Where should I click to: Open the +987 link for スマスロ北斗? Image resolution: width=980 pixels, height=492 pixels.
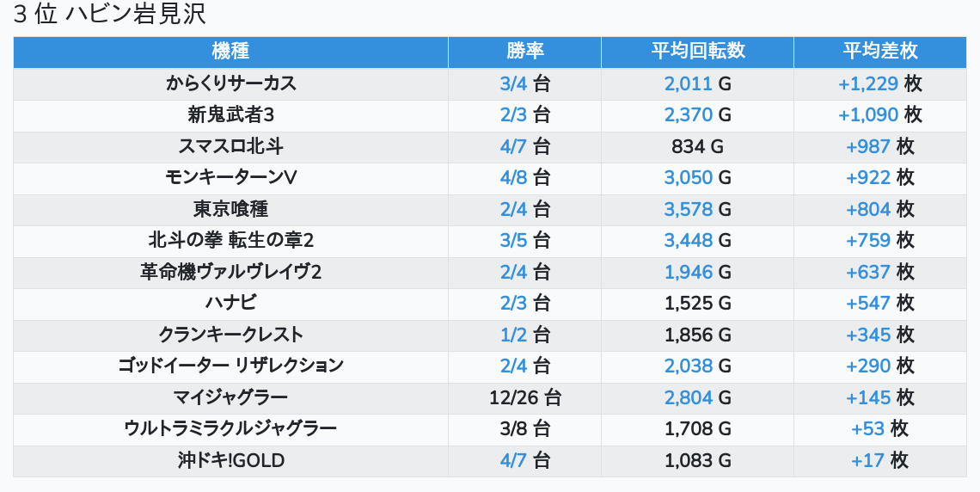pyautogui.click(x=867, y=146)
